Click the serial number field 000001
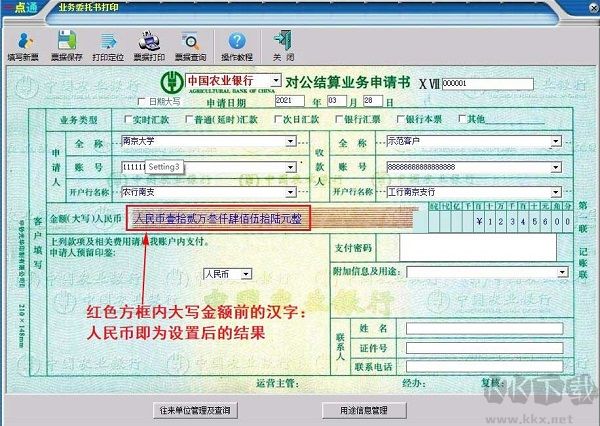This screenshot has width=600, height=426. point(488,84)
